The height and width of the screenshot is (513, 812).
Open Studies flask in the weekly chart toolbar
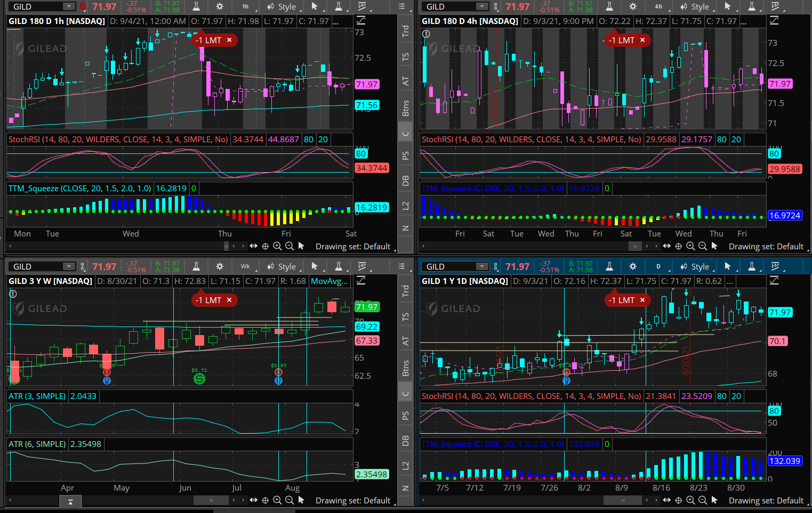tap(196, 266)
